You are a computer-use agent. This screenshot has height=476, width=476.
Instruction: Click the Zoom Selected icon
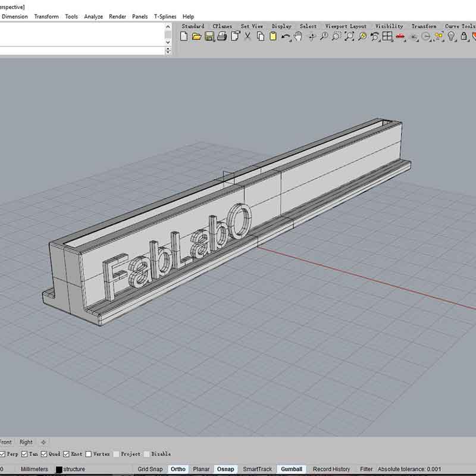click(362, 36)
